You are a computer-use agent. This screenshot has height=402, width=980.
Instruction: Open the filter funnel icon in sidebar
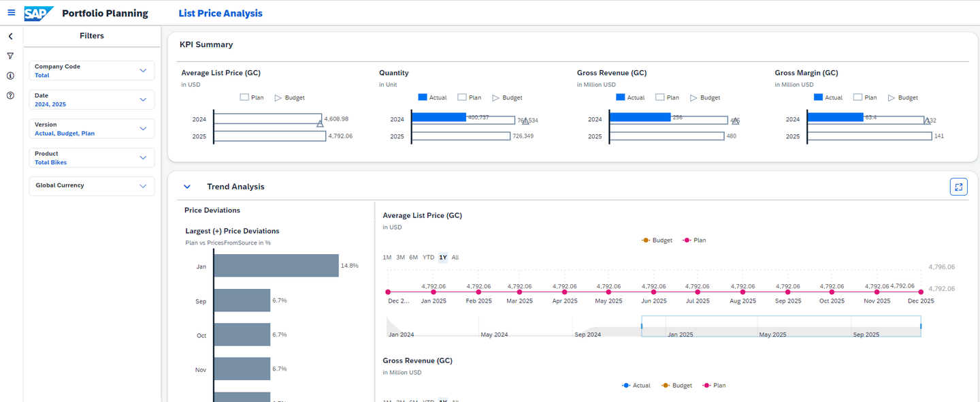pyautogui.click(x=10, y=56)
